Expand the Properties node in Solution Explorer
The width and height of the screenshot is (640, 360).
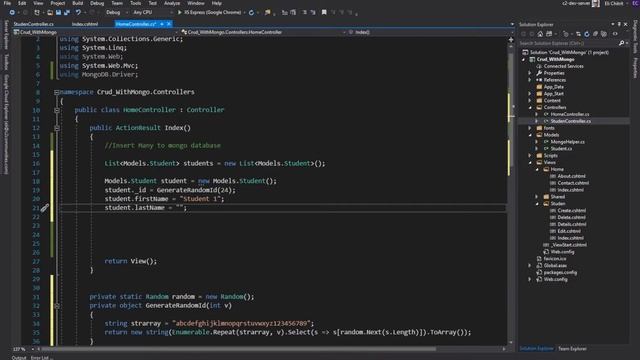click(x=530, y=73)
